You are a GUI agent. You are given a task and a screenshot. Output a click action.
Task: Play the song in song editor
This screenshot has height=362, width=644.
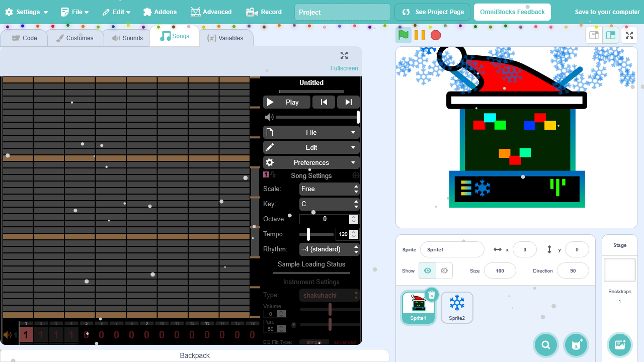[286, 102]
